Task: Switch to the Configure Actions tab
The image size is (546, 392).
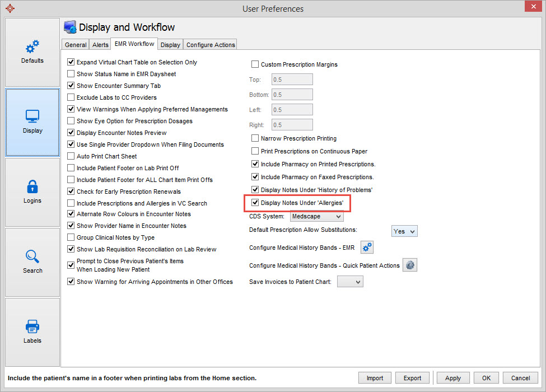Action: point(211,45)
